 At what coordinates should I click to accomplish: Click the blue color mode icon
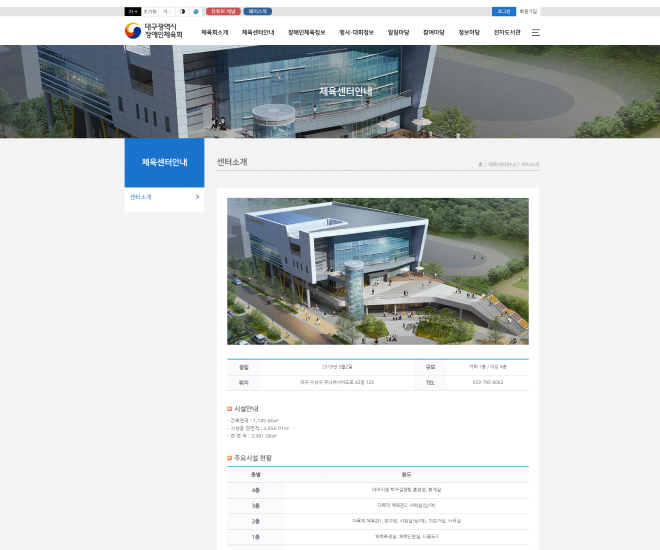[x=196, y=12]
